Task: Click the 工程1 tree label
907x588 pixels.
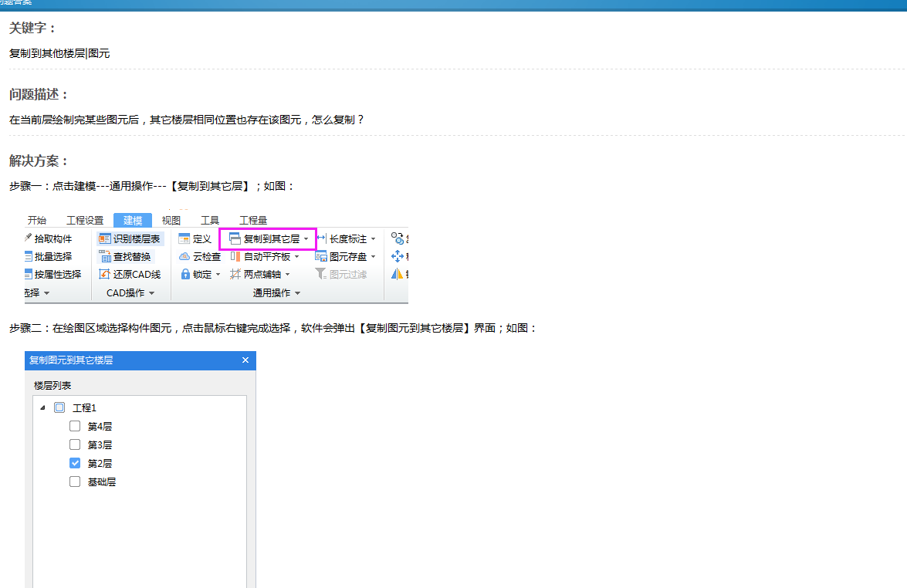Action: coord(84,408)
